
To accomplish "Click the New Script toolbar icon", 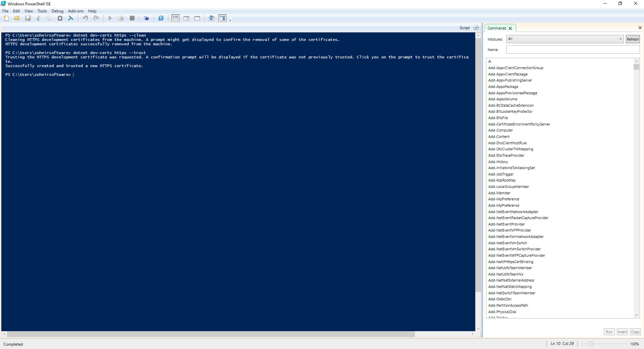I will 6,18.
